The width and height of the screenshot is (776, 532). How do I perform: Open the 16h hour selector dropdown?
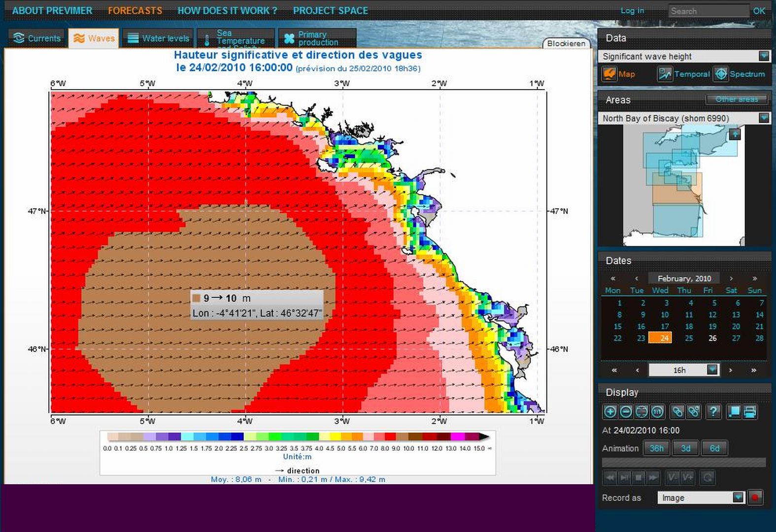coord(712,370)
